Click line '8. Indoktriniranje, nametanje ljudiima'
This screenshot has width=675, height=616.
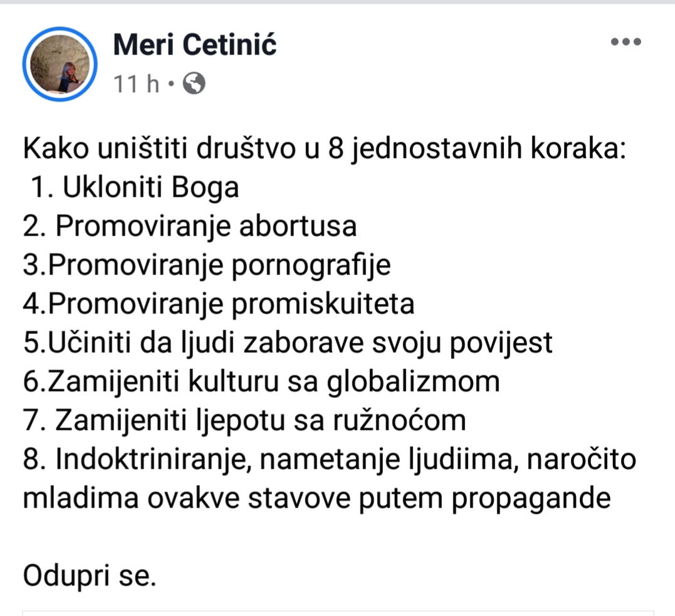click(x=330, y=459)
